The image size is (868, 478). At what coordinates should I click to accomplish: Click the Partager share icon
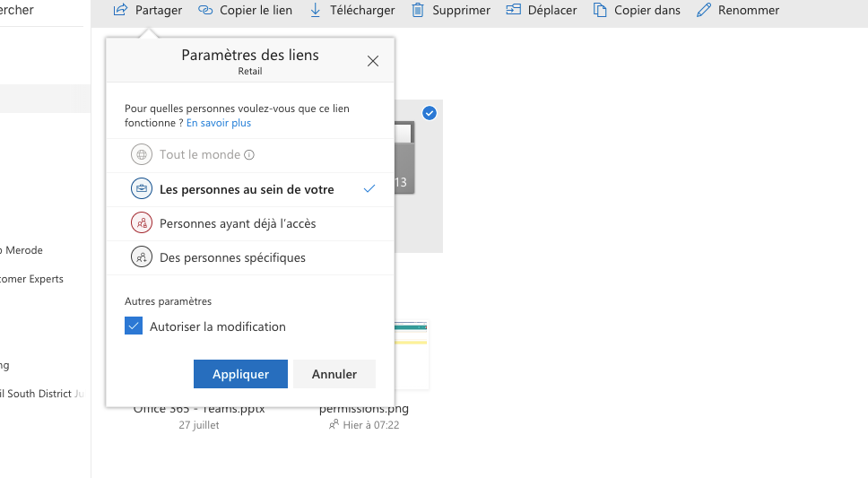coord(121,10)
